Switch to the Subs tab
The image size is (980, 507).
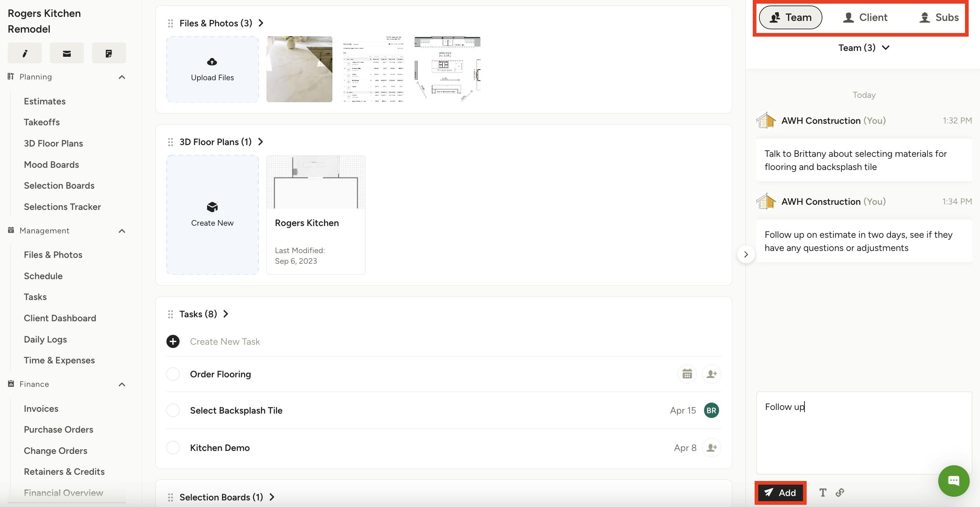(939, 17)
